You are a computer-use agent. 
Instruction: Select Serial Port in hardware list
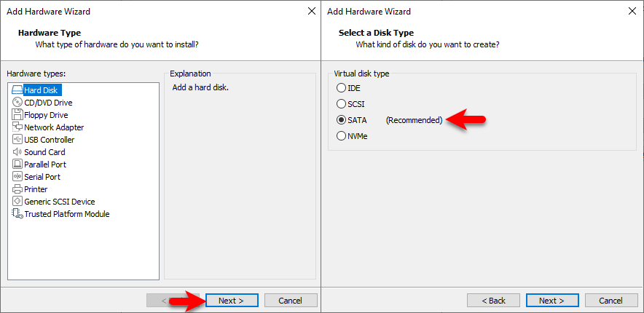tap(42, 177)
